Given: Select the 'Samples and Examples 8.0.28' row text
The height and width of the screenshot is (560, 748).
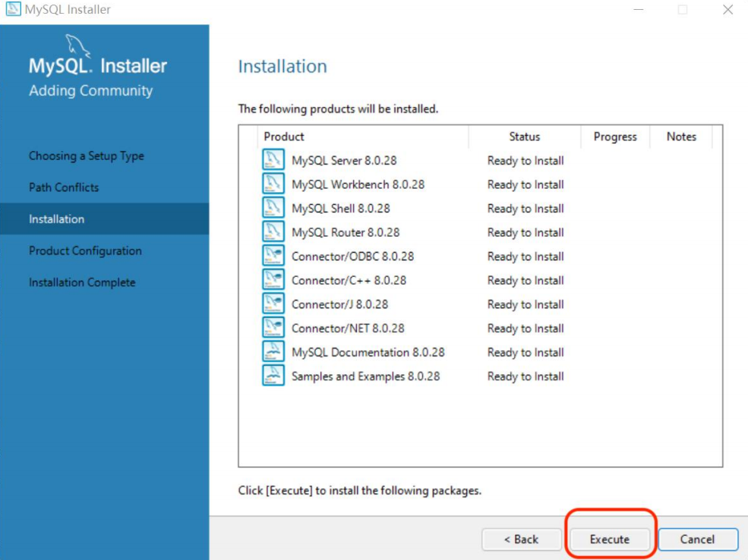Looking at the screenshot, I should [x=365, y=376].
